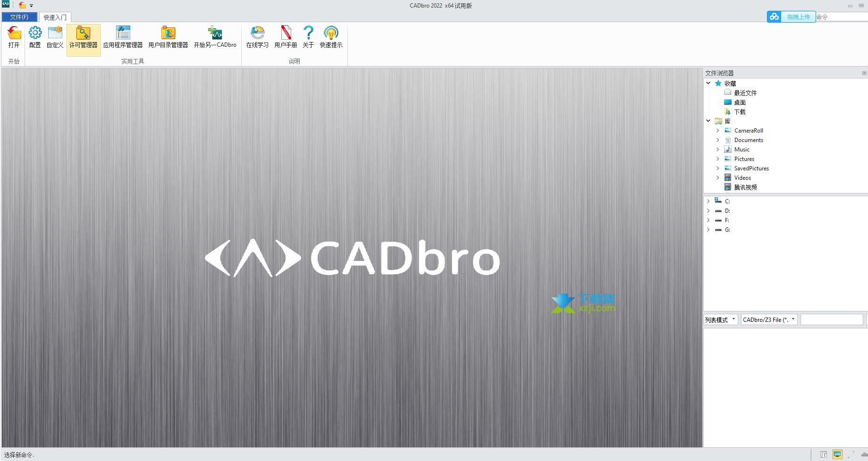Image resolution: width=868 pixels, height=461 pixels.
Task: Expand the quick access toolbar dropdown arrow
Action: pyautogui.click(x=32, y=6)
